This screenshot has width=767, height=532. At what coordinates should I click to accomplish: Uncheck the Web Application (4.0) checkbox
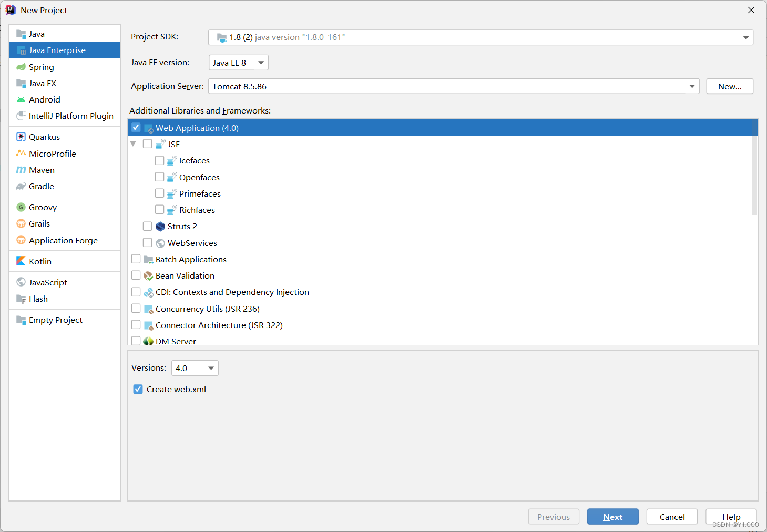point(136,128)
